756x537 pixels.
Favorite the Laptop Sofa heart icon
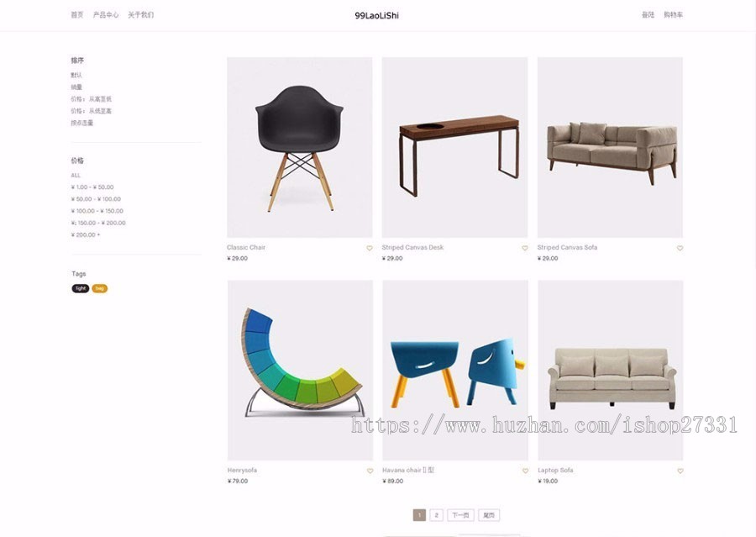680,471
